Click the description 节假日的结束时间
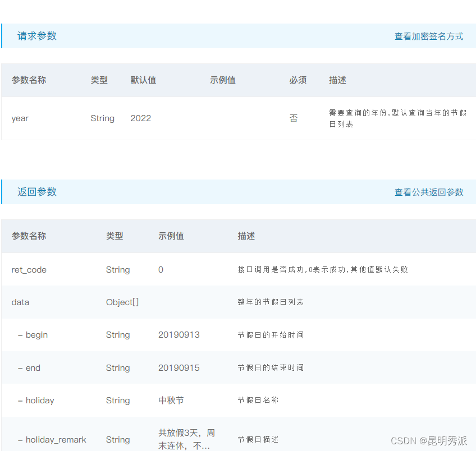The width and height of the screenshot is (476, 451). point(271,367)
